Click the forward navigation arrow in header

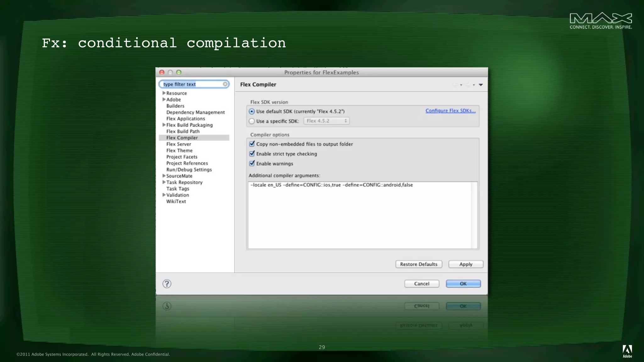coord(468,85)
